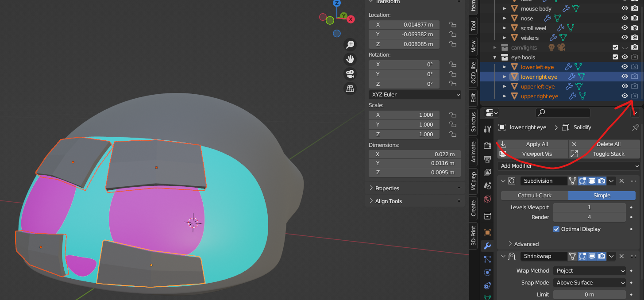Open Subdivision modifier extra options arrow
This screenshot has height=300, width=644.
611,181
